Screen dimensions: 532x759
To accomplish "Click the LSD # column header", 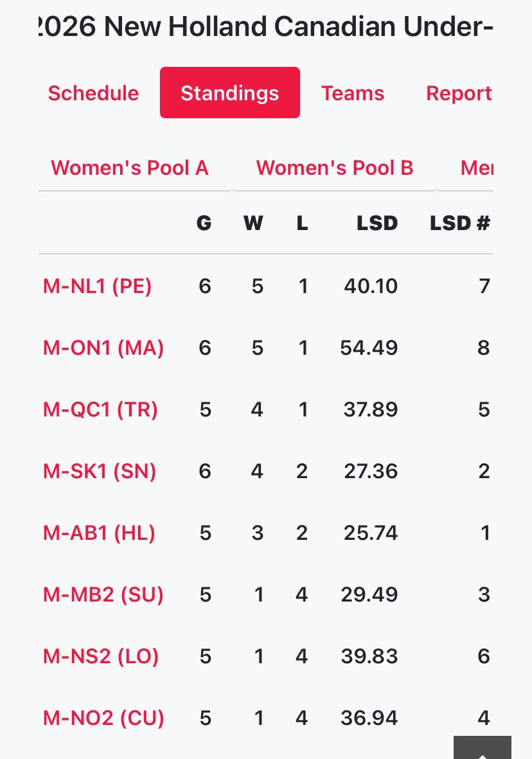I will [x=460, y=223].
